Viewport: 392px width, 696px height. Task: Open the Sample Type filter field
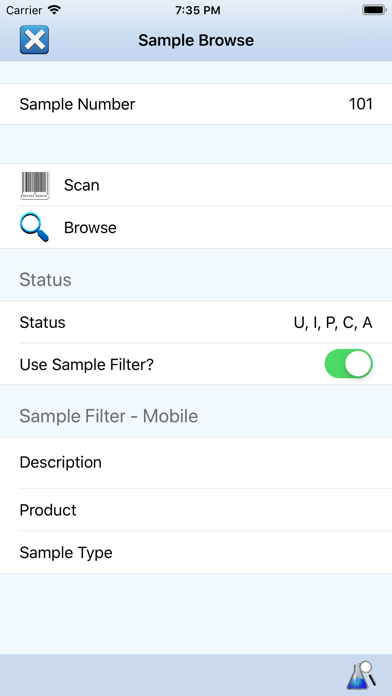tap(196, 553)
